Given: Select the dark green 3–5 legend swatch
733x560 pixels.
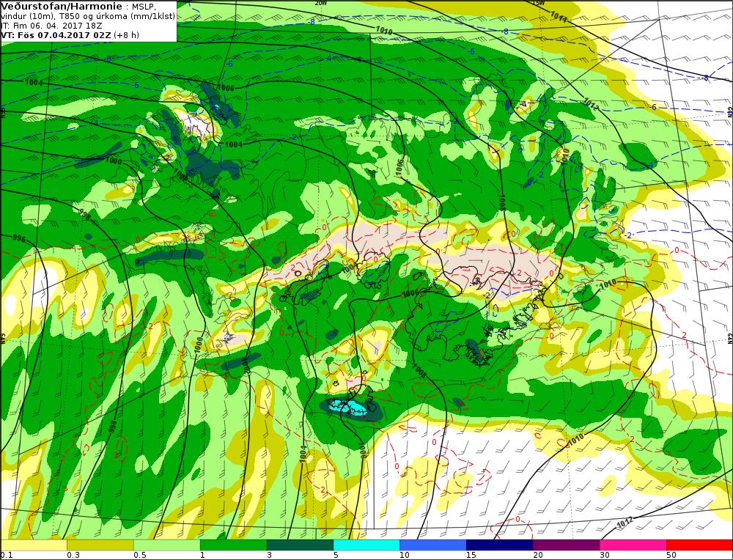Looking at the screenshot, I should point(300,545).
